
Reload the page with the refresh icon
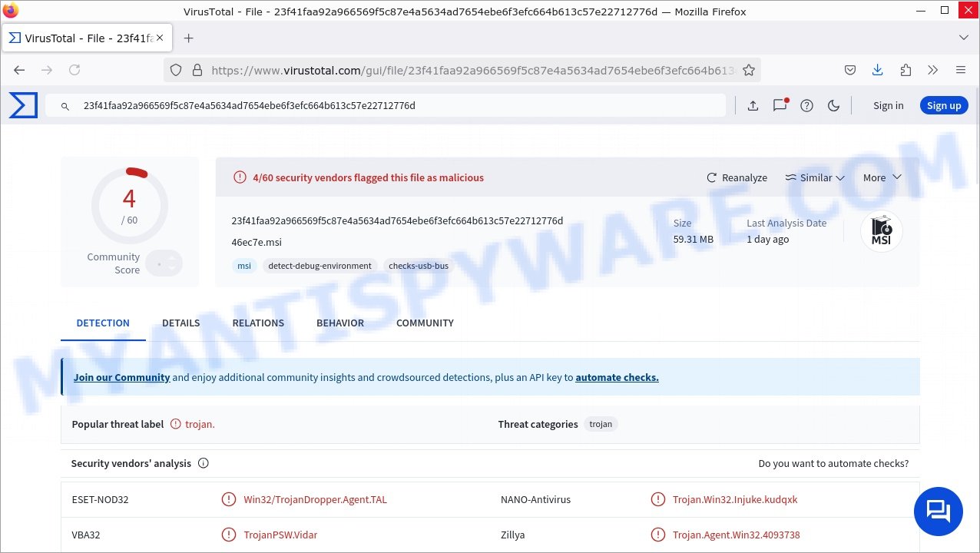74,70
